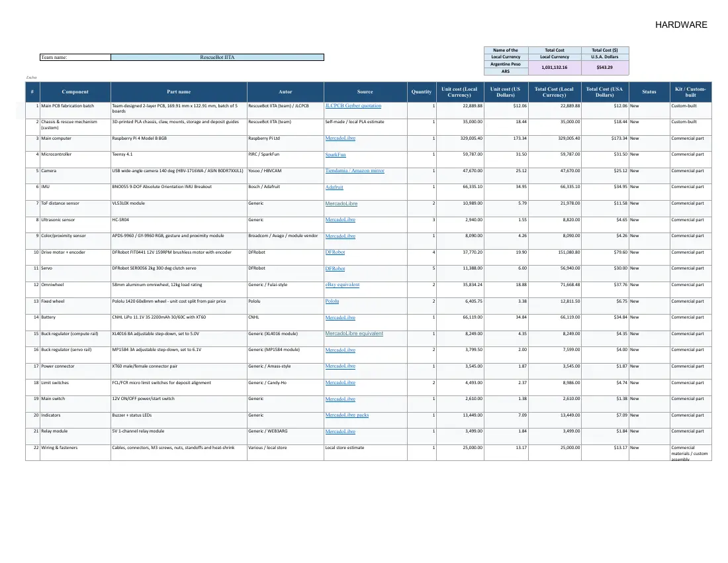This screenshot has height=563, width=728.
Task: Follow the eBay equivalent link
Action: click(x=342, y=285)
